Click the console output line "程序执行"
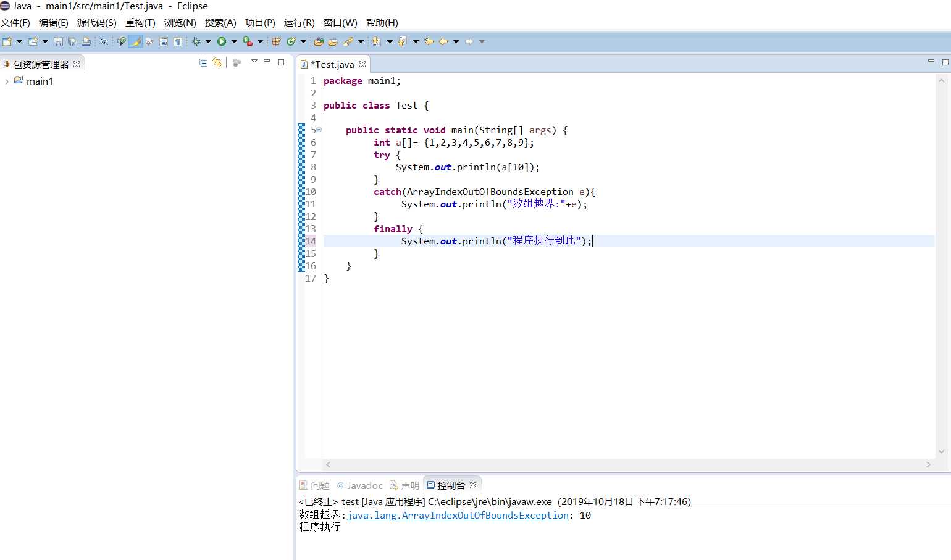This screenshot has height=560, width=951. [x=320, y=527]
